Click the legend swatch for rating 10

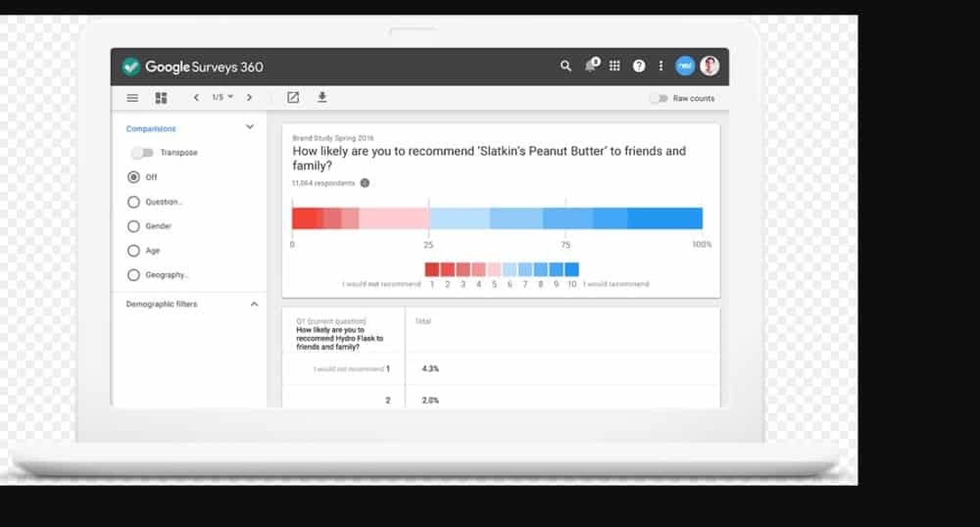(x=572, y=269)
